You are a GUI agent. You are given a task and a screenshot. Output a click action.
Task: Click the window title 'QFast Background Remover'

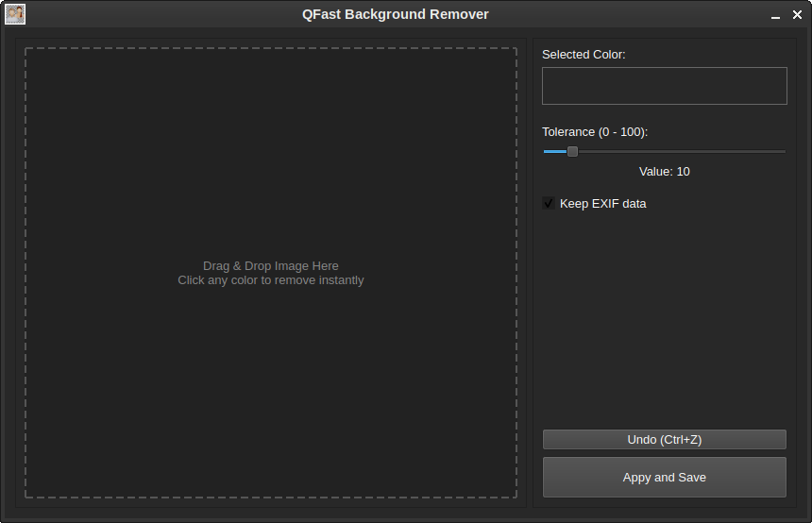click(396, 14)
